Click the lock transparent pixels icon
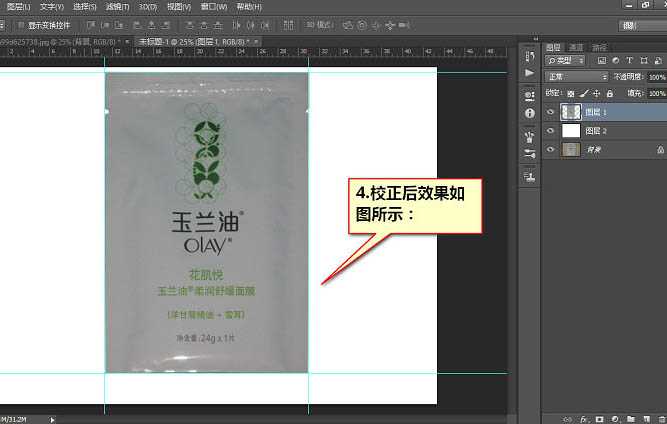 [570, 93]
